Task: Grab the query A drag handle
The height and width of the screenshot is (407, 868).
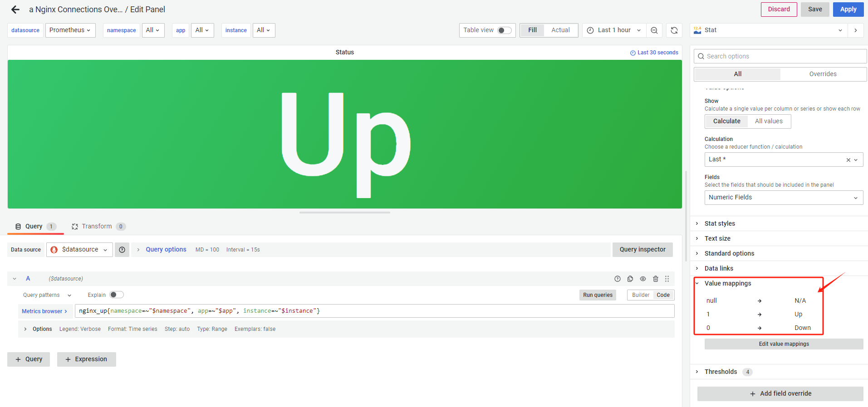Action: point(667,279)
